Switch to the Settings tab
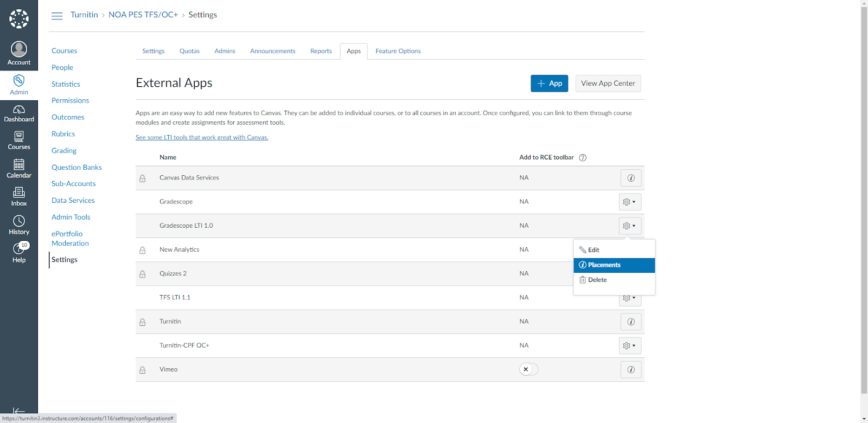868x423 pixels. coord(154,51)
